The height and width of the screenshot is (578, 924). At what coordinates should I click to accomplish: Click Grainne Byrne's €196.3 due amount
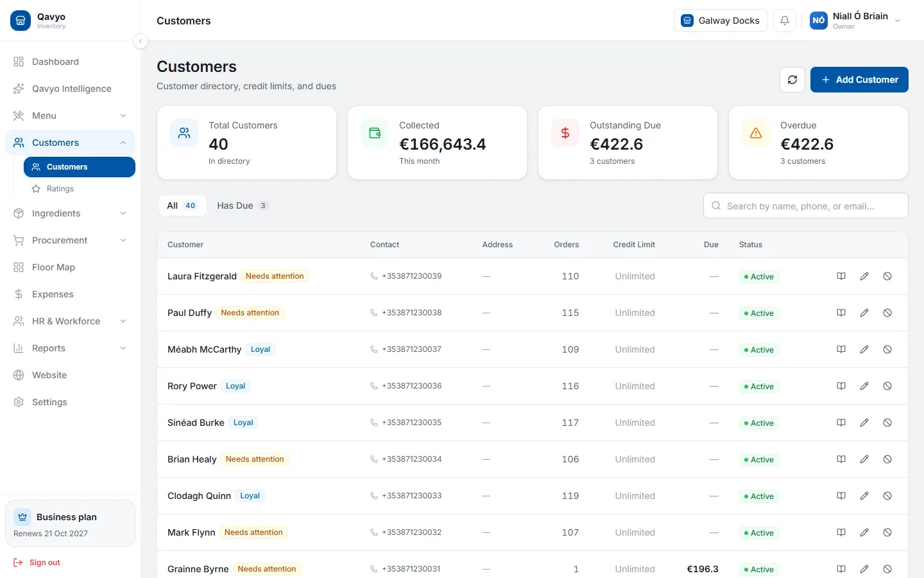[x=703, y=569]
